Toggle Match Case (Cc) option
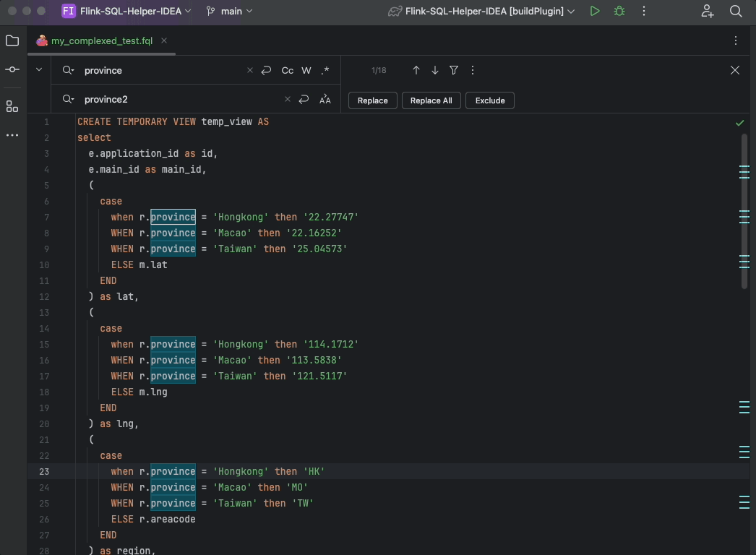The image size is (756, 555). [288, 70]
